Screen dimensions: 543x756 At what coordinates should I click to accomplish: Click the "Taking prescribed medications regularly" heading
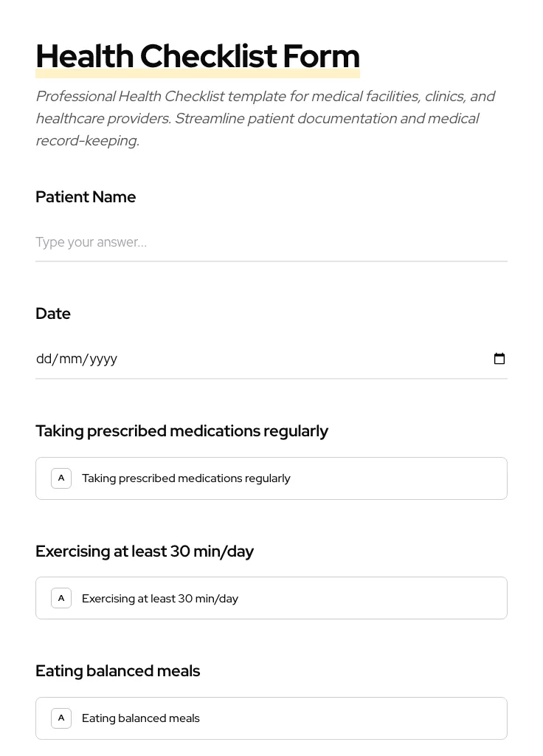(181, 430)
